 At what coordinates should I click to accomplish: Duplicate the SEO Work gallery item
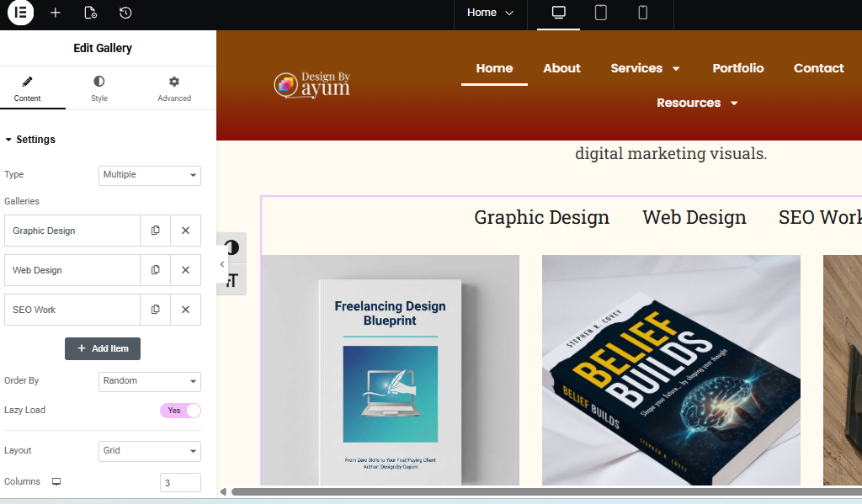click(x=156, y=310)
